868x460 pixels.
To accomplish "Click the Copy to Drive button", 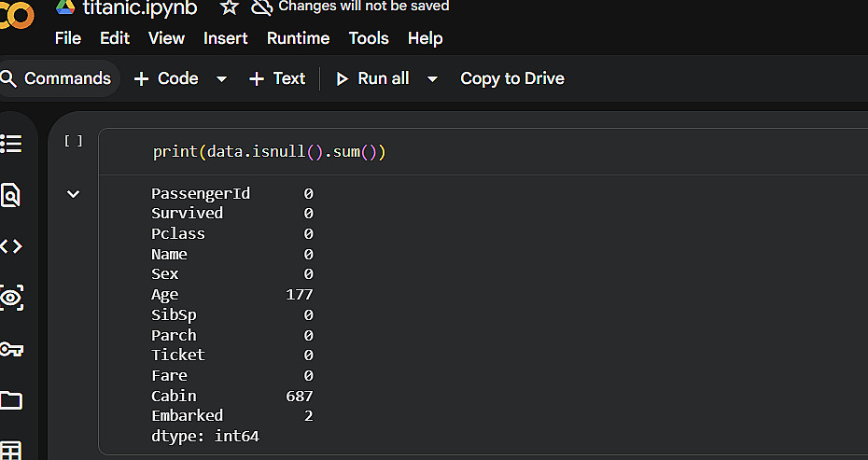I will [511, 78].
